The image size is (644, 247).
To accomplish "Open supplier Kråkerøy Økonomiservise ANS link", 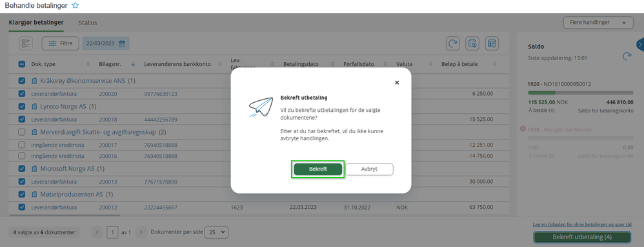I will 83,81.
